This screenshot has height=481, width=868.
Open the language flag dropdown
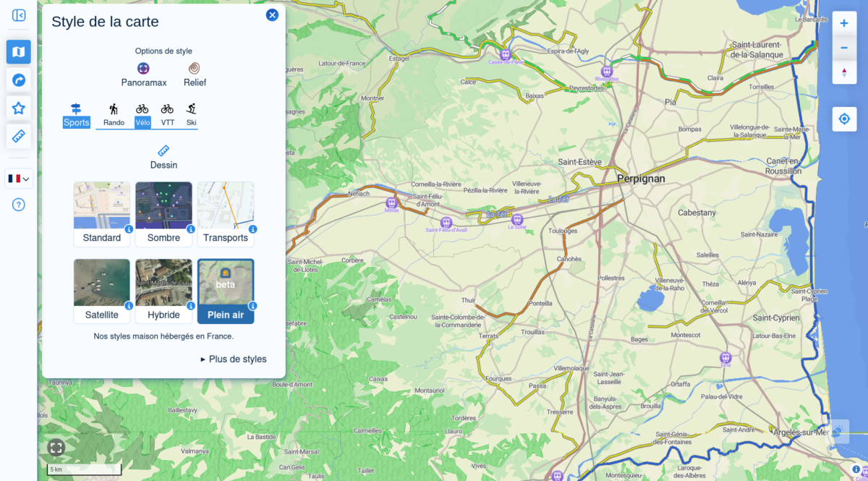coord(19,178)
